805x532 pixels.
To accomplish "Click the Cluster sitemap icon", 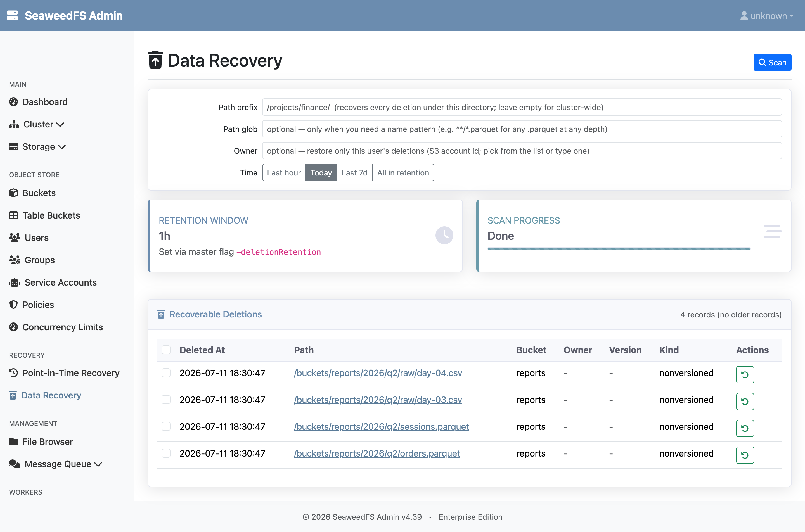I will [14, 124].
